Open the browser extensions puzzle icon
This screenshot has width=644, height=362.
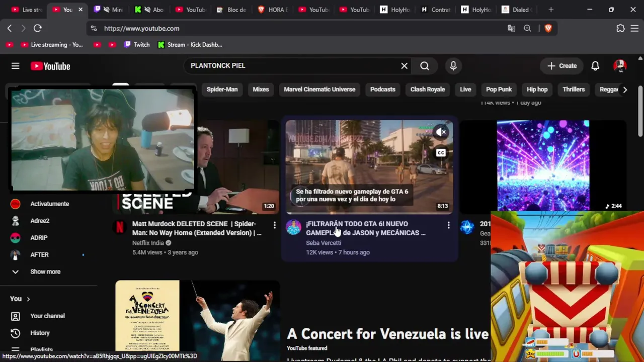coord(620,29)
